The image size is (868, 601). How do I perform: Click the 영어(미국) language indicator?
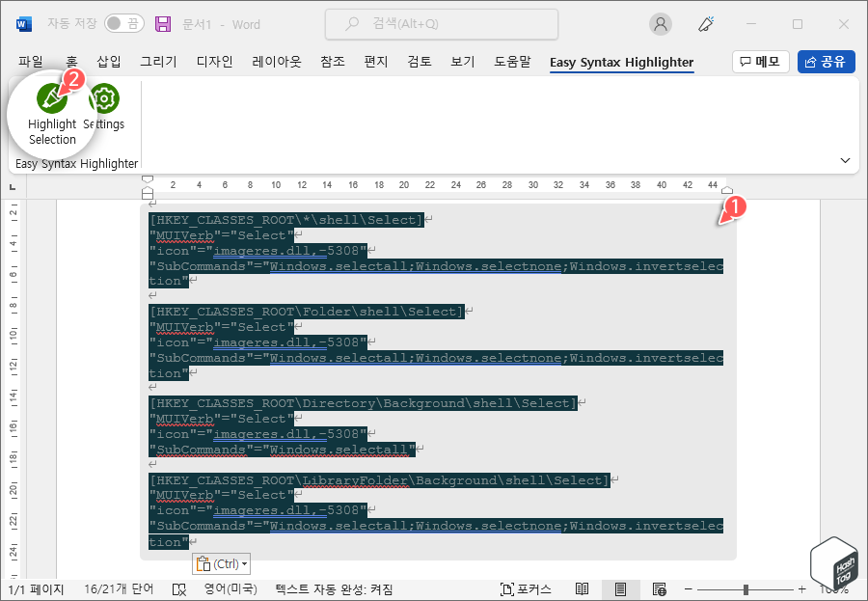pyautogui.click(x=231, y=589)
